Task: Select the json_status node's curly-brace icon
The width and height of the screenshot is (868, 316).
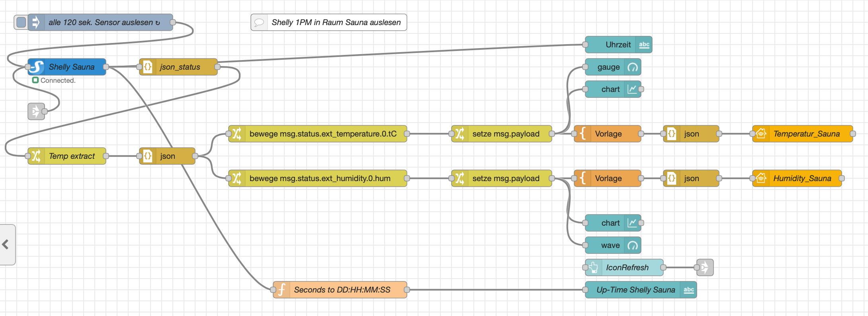Action: [x=148, y=67]
